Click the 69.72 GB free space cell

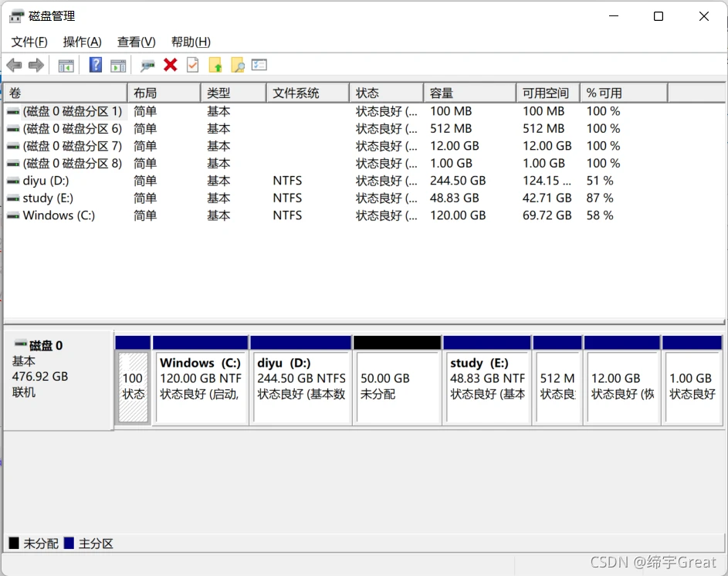(547, 215)
